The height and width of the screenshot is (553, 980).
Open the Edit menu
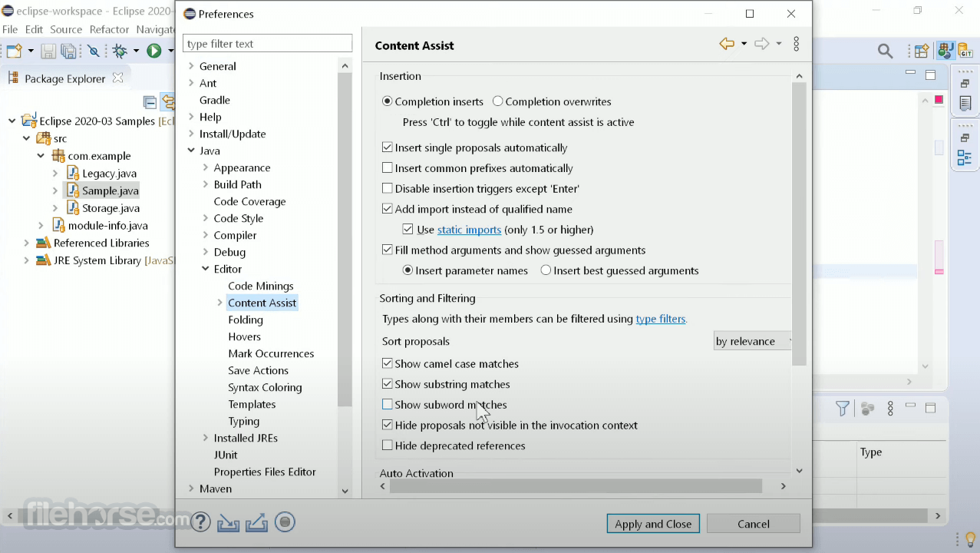(x=34, y=29)
